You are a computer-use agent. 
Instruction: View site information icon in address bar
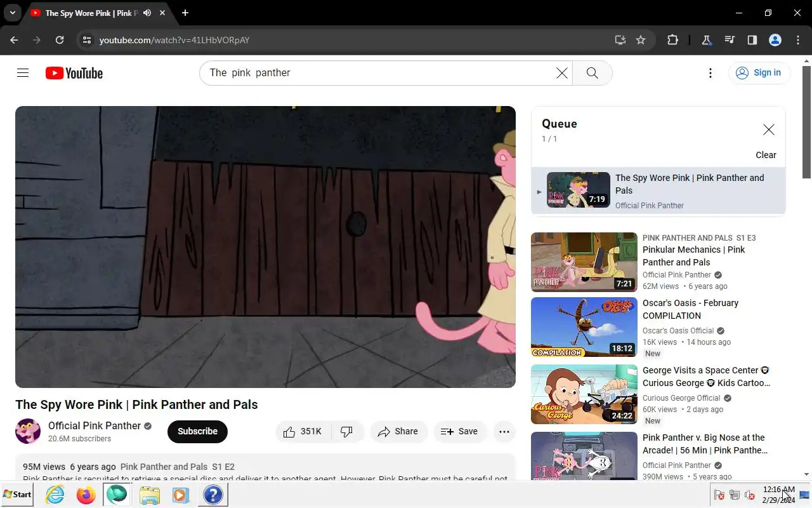point(87,40)
